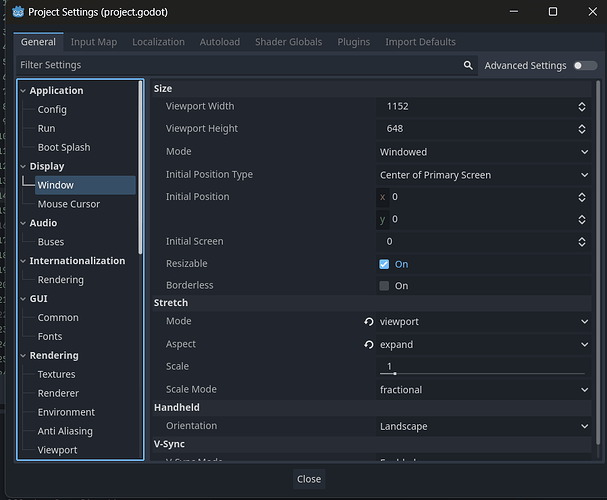Select Anti Aliasing in the settings tree

pos(65,431)
